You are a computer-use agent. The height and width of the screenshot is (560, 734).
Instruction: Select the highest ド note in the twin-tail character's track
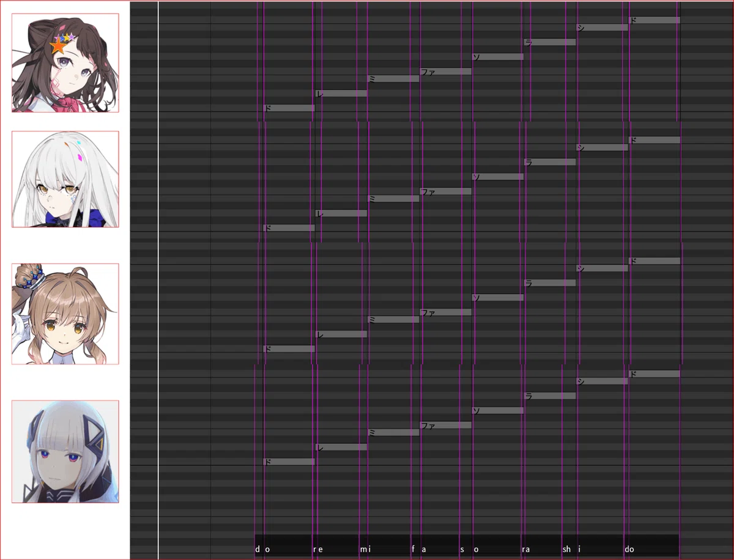654,261
